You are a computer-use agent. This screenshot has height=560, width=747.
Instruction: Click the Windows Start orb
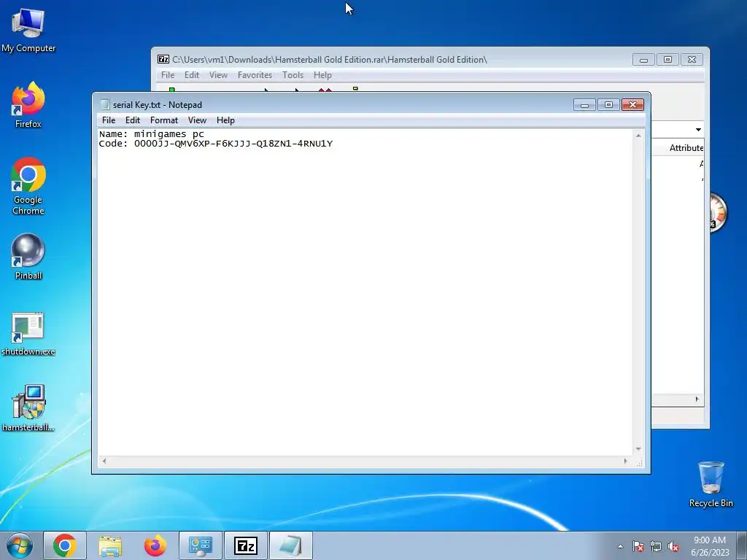coord(20,545)
